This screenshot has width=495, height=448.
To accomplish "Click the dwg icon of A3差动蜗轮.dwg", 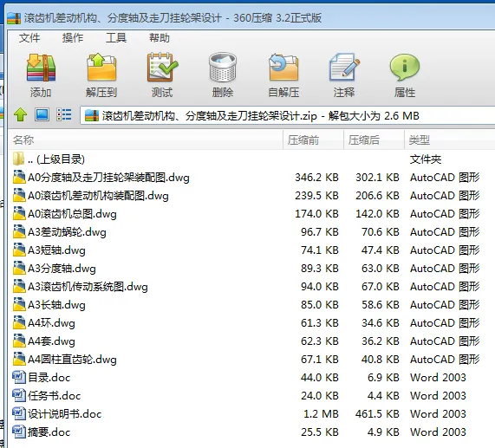I will 19,232.
